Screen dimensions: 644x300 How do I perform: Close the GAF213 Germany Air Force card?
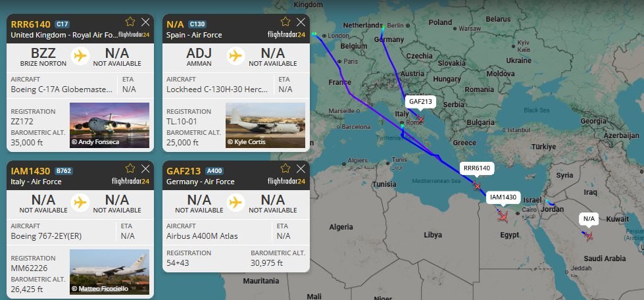(301, 168)
